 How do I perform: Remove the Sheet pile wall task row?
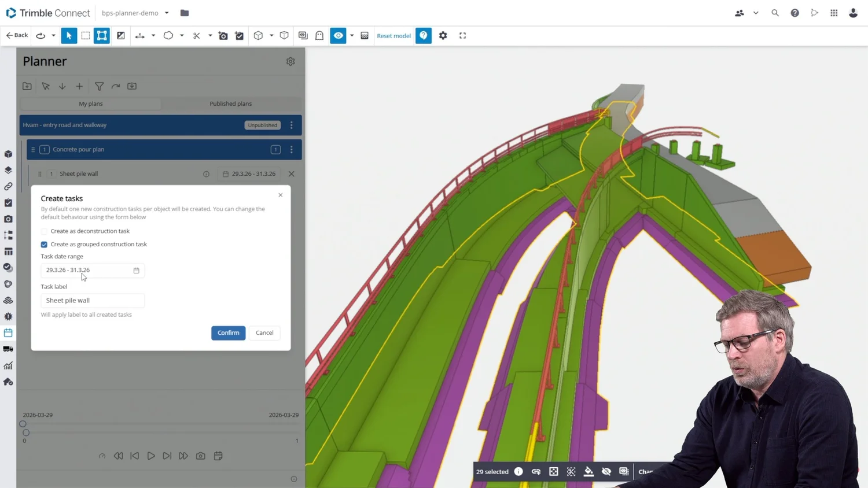292,174
